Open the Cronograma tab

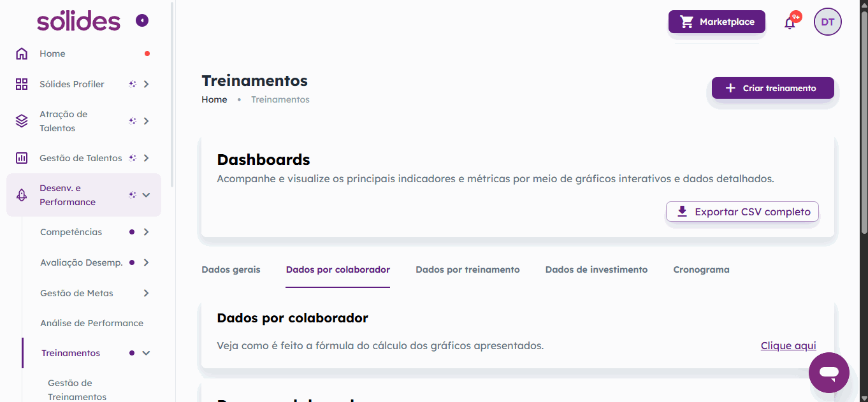[x=701, y=269]
